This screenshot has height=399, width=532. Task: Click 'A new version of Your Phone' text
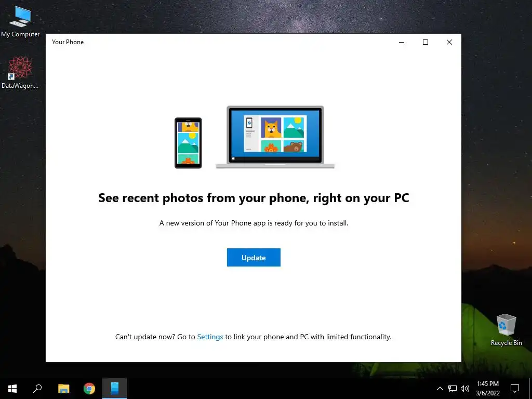point(254,223)
